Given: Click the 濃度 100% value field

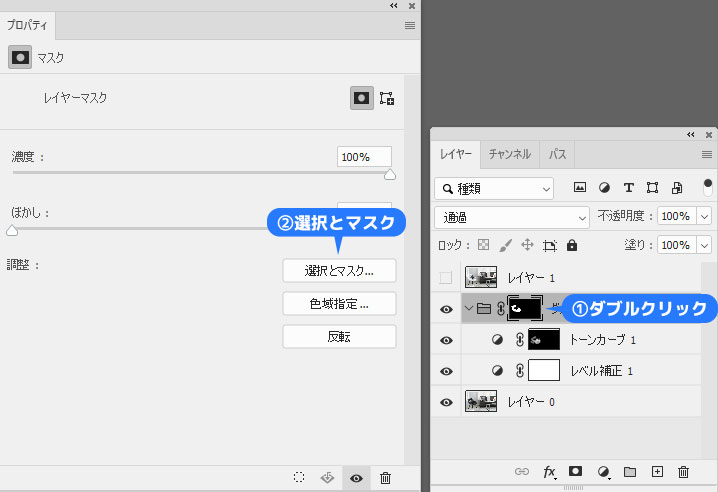Looking at the screenshot, I should coord(364,157).
